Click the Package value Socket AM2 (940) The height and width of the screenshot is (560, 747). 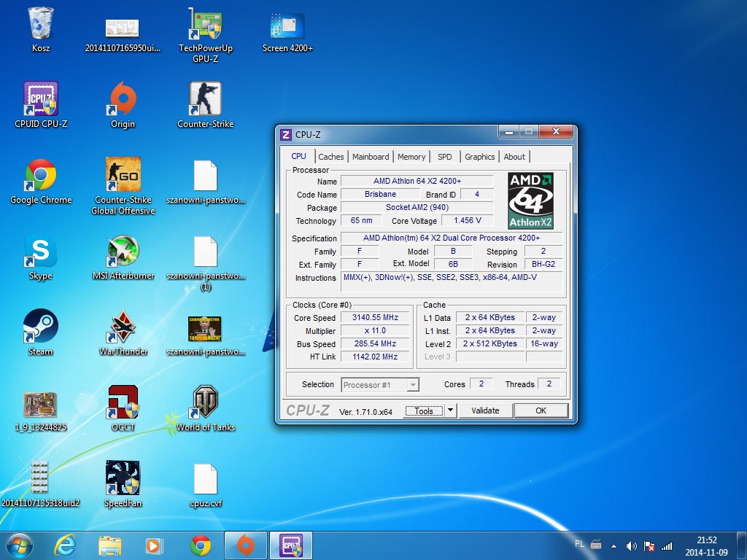coord(417,207)
